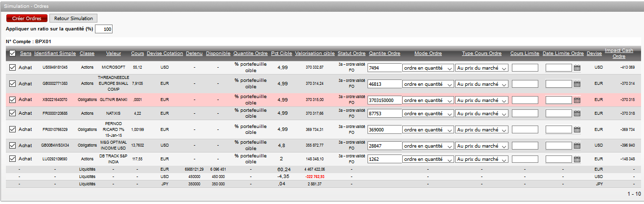
Task: Click the quantity ratio percentage field
Action: [104, 29]
